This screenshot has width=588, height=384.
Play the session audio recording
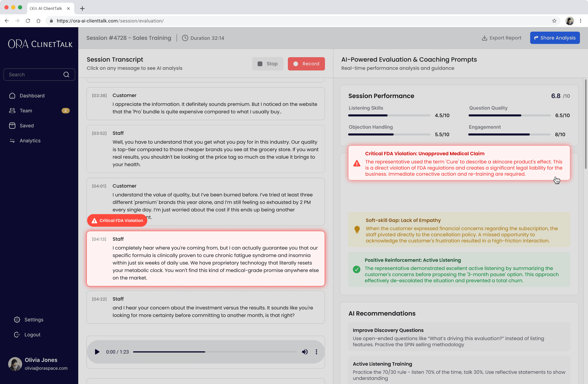pyautogui.click(x=97, y=352)
